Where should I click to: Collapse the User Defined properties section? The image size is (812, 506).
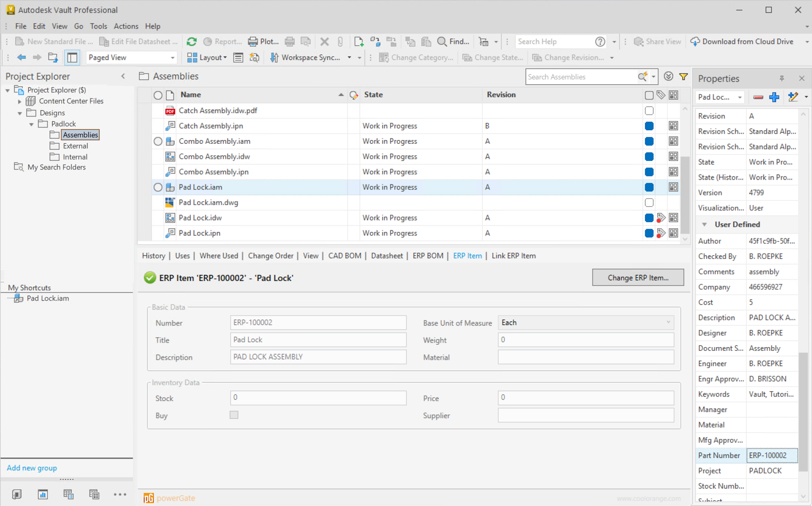coord(704,225)
